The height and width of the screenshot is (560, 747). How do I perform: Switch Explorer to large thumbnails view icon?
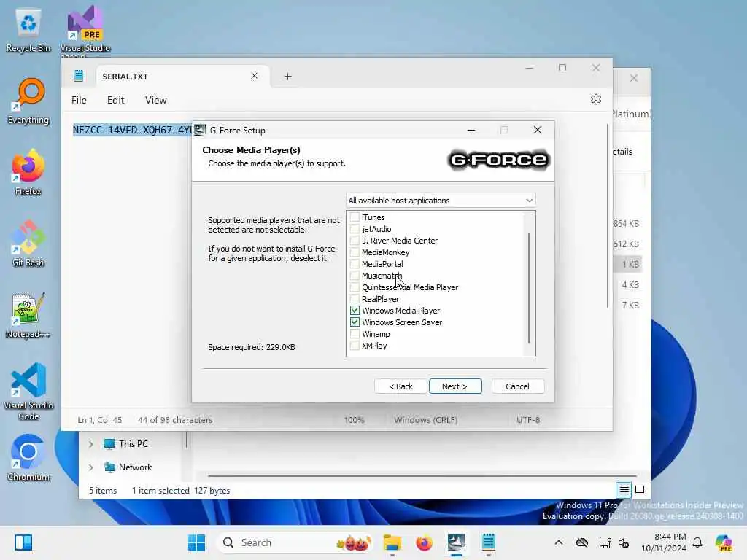640,490
